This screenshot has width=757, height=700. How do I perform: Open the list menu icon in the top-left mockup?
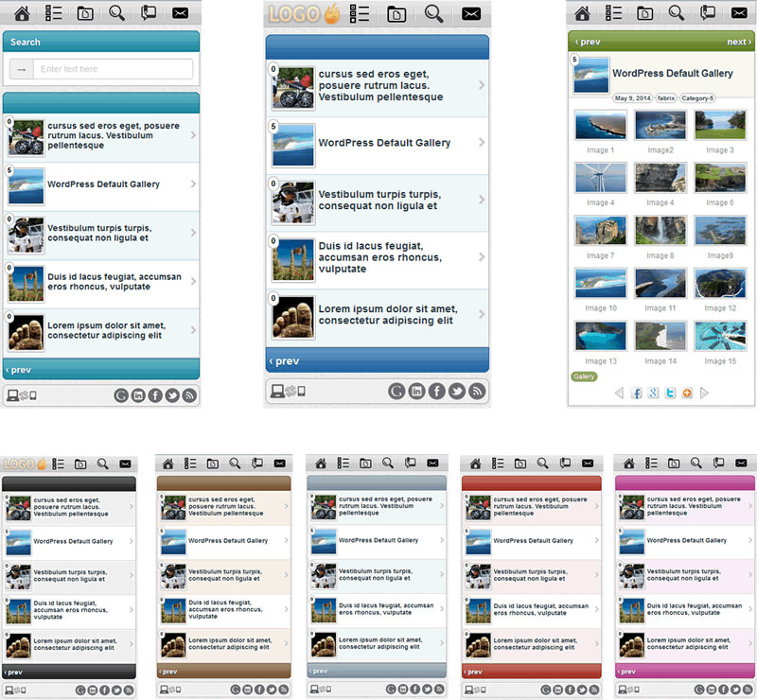pyautogui.click(x=54, y=13)
